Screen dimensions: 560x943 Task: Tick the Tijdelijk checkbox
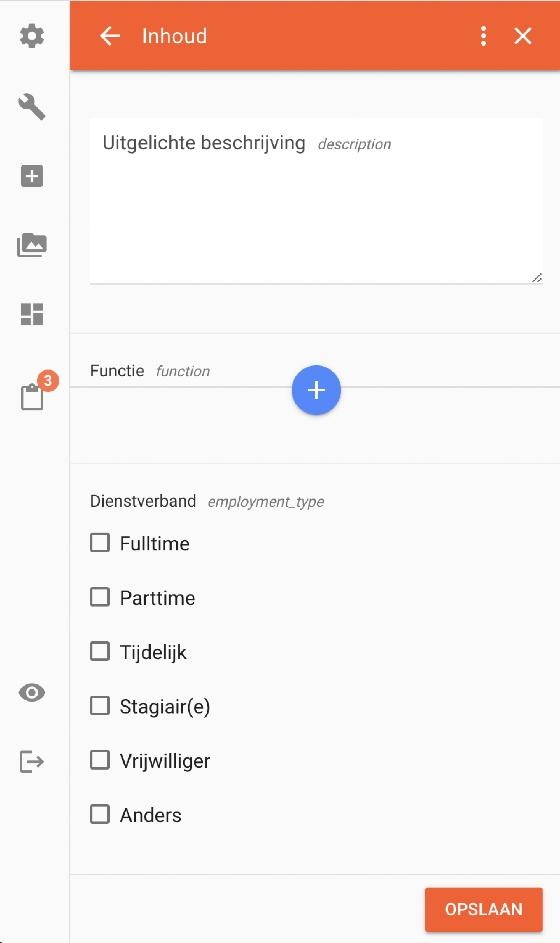(x=100, y=651)
